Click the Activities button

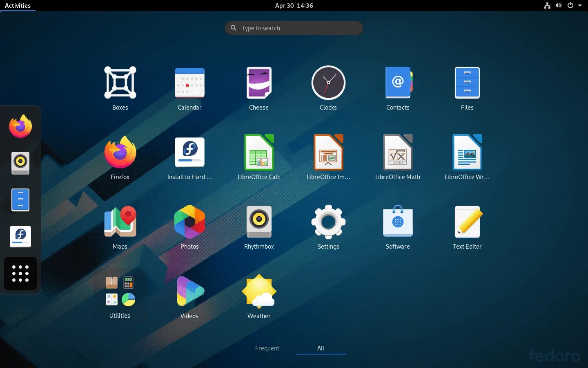[x=18, y=5]
